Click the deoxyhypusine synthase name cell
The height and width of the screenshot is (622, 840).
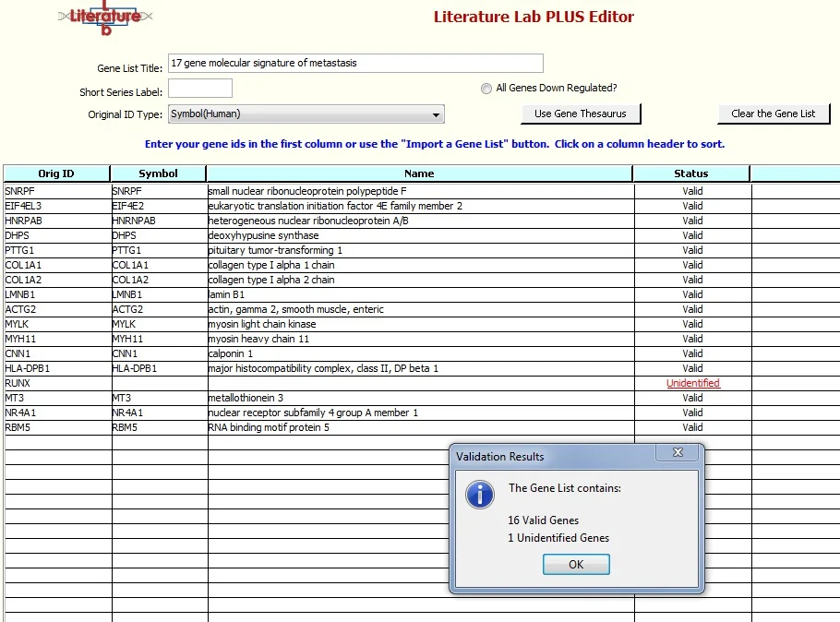point(421,235)
